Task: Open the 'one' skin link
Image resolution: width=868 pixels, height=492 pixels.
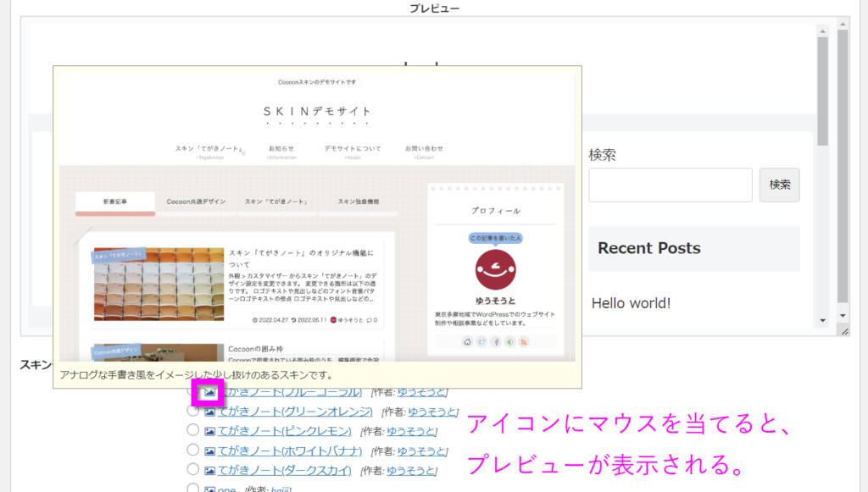Action: (226, 489)
